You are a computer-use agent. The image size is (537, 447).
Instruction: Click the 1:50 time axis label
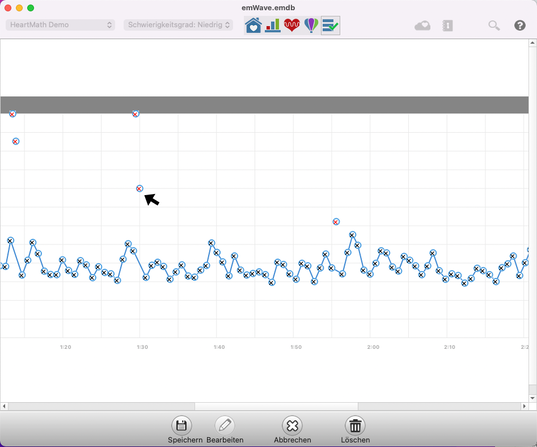[296, 347]
